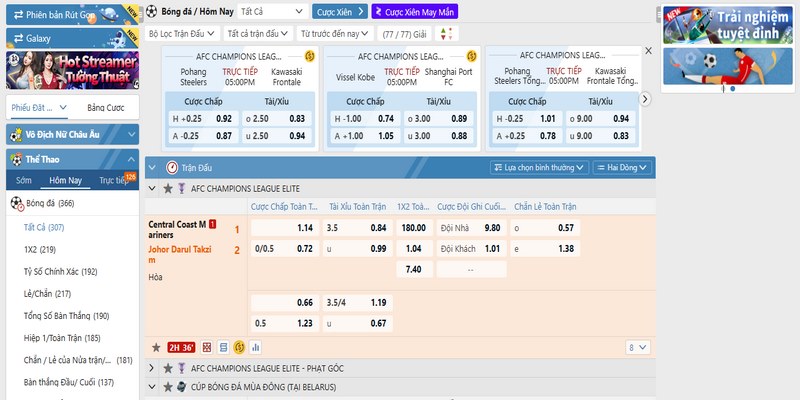Click the gold coin icon below match odds
Screen dimensions: 800x400
tap(239, 347)
